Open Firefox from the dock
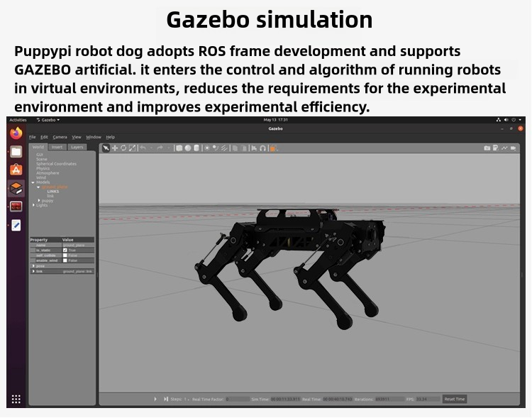The image size is (532, 418). tap(16, 133)
